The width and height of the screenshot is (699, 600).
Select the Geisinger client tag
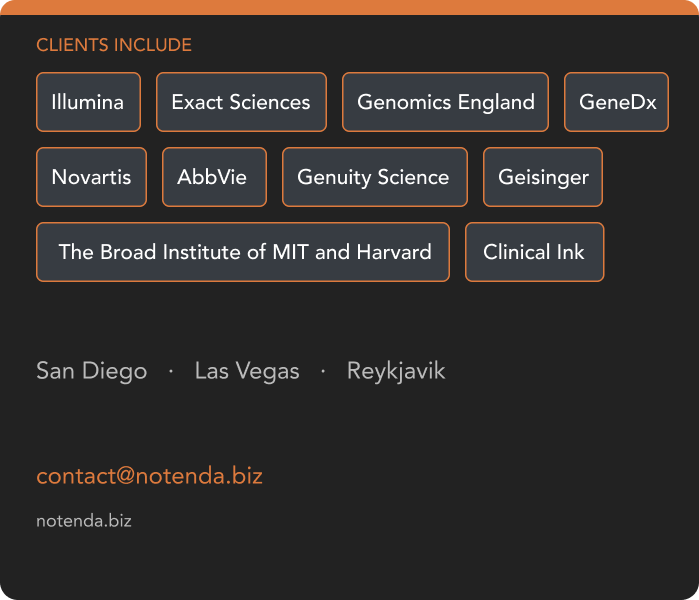click(x=543, y=177)
